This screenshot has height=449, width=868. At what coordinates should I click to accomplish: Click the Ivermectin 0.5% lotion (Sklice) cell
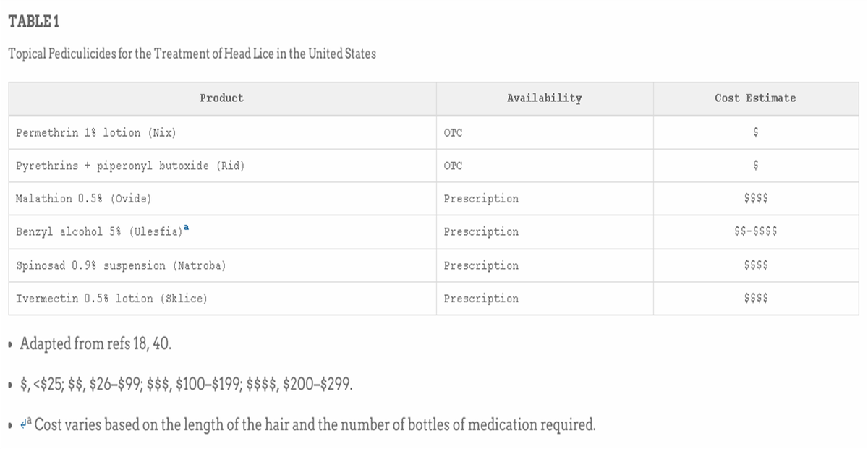(x=222, y=299)
